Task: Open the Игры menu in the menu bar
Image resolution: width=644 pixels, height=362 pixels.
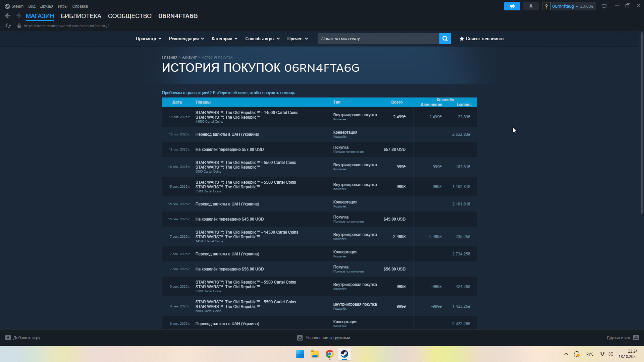Action: (x=62, y=6)
